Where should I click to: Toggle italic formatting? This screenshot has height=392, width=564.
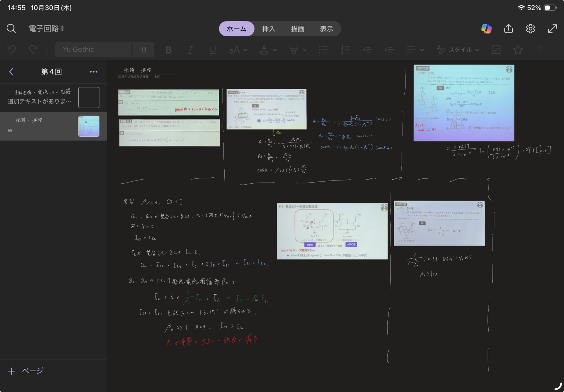pos(190,50)
